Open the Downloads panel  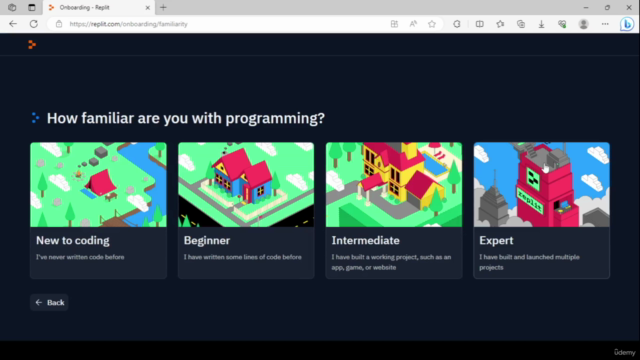tap(542, 24)
